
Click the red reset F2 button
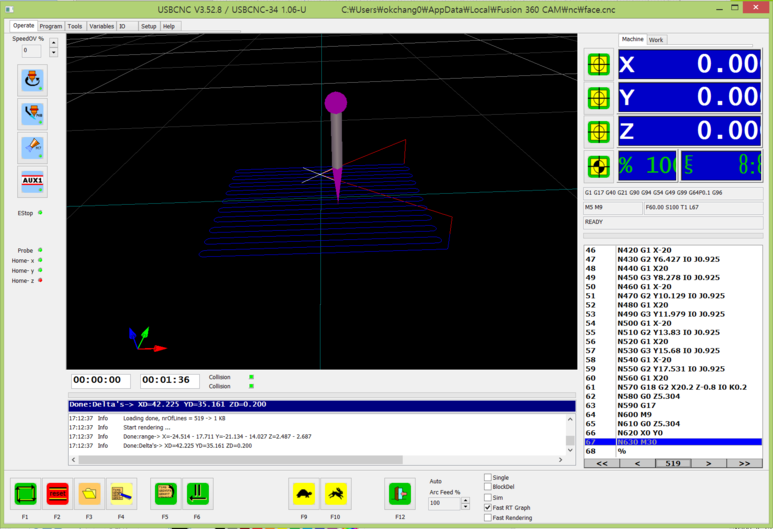coord(57,494)
